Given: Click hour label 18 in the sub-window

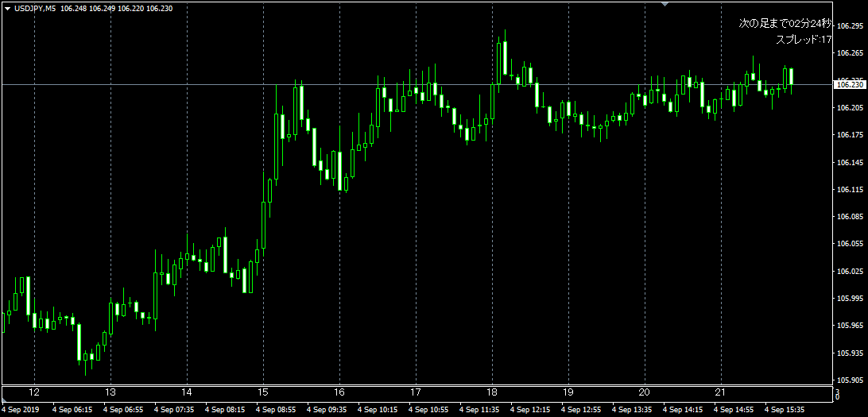Looking at the screenshot, I should pos(492,392).
